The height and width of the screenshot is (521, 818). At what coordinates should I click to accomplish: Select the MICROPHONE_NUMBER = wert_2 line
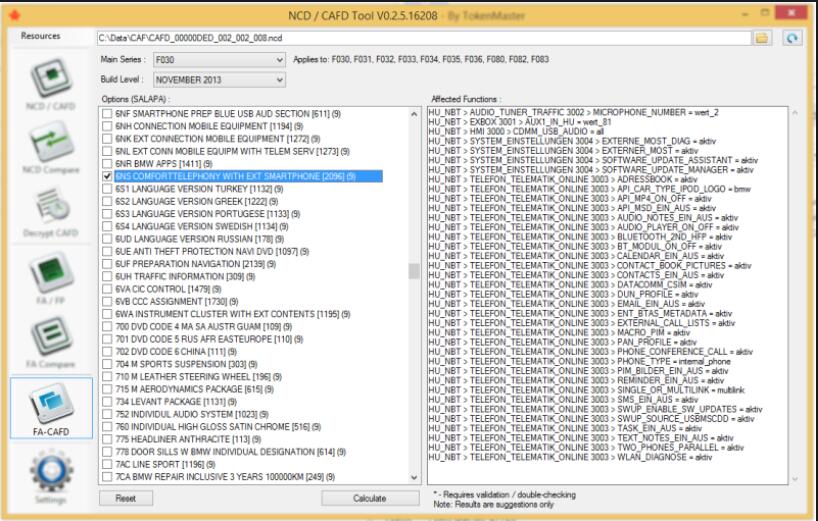tap(573, 112)
